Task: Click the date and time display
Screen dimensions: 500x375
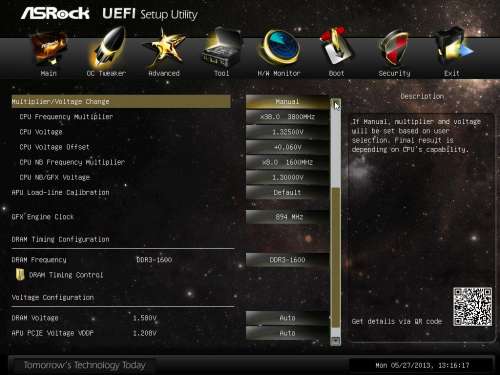Action: pyautogui.click(x=422, y=365)
